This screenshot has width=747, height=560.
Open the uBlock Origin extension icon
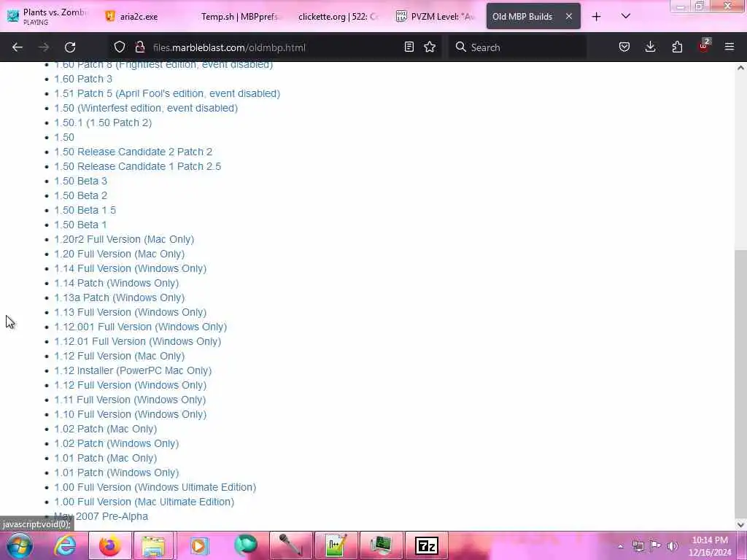tap(704, 46)
